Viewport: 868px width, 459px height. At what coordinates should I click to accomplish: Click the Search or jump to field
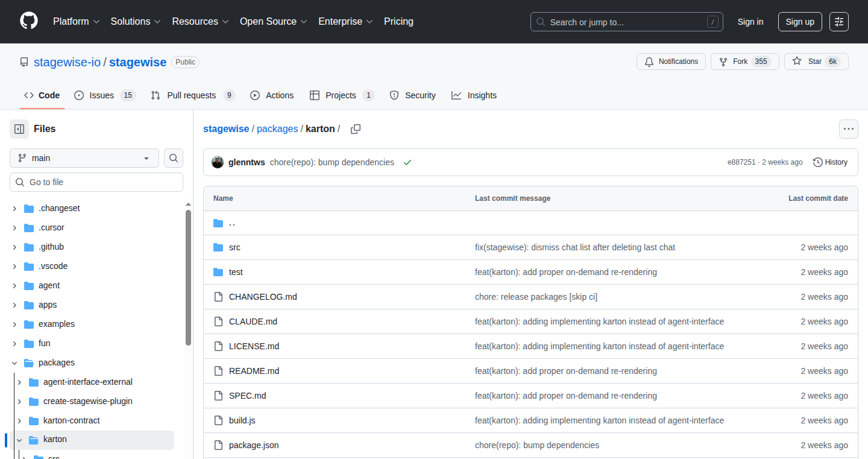pos(627,22)
